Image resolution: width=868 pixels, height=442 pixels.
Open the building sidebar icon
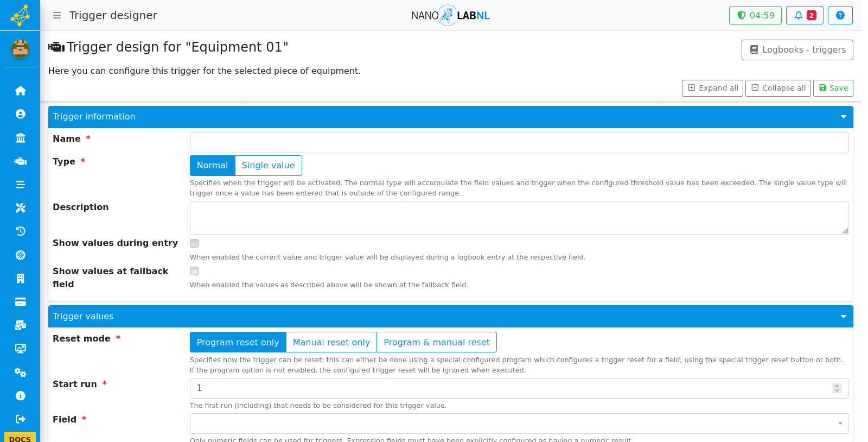(x=20, y=279)
